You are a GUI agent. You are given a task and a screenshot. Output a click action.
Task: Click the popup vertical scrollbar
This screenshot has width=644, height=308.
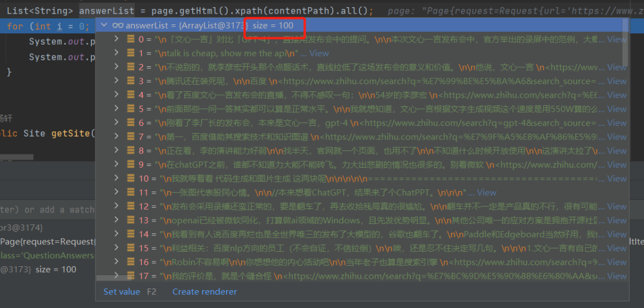click(626, 42)
